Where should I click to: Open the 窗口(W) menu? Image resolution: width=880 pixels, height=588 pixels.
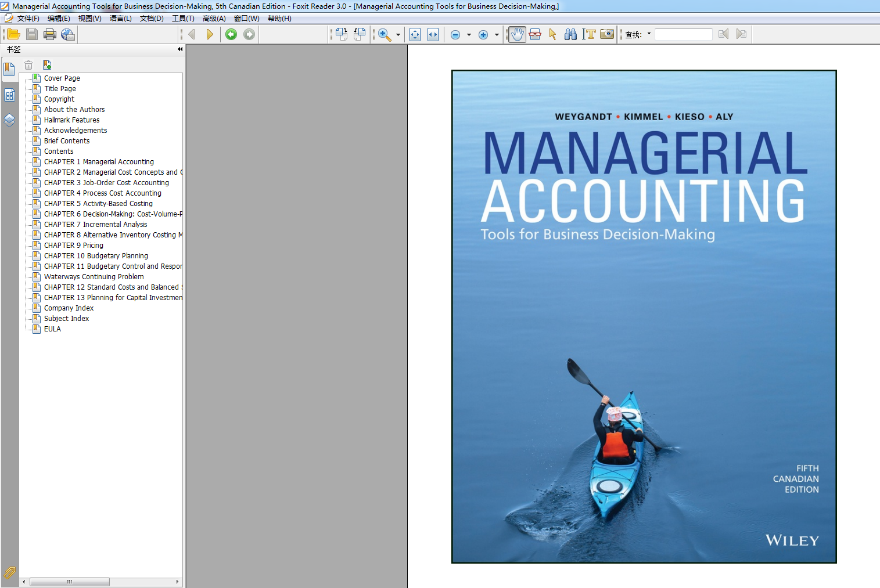click(246, 19)
